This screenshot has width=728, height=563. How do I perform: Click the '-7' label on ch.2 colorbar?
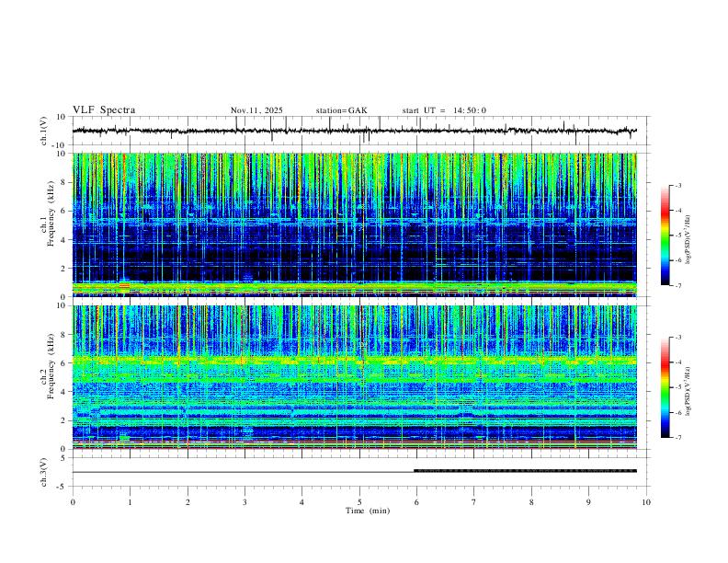[x=677, y=438]
